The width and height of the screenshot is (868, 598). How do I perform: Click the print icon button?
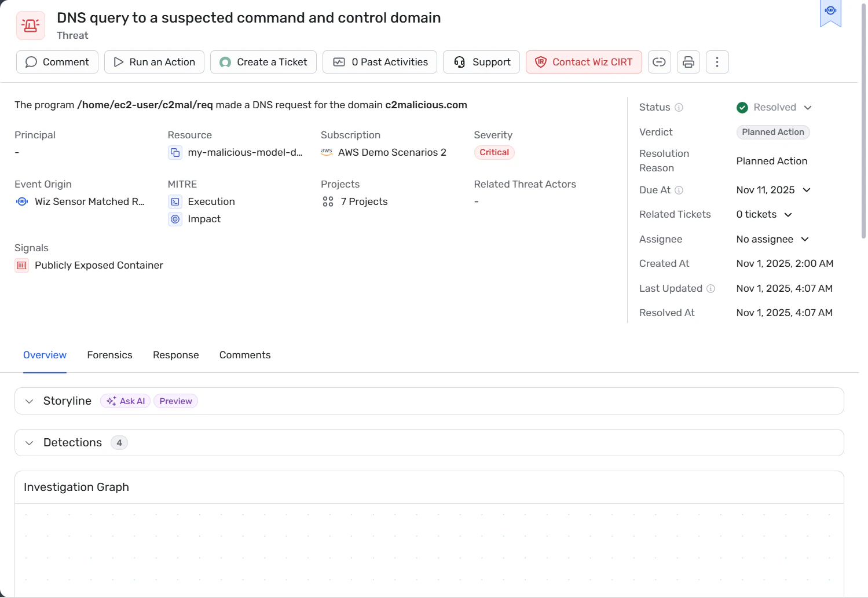[688, 62]
